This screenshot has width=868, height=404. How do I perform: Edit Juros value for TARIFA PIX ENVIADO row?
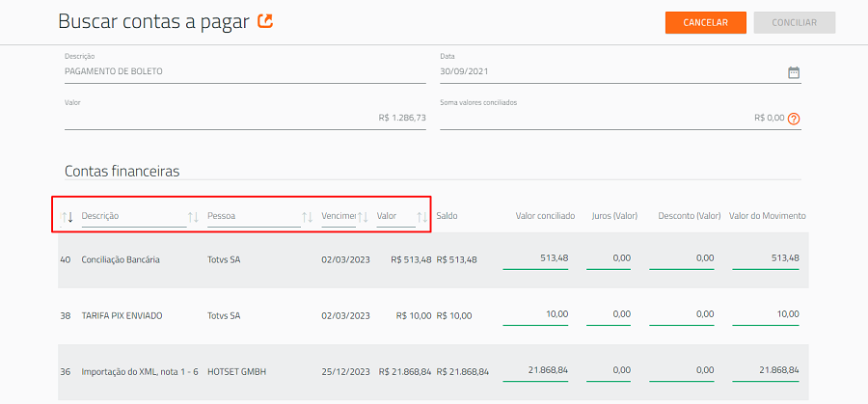[x=609, y=315]
